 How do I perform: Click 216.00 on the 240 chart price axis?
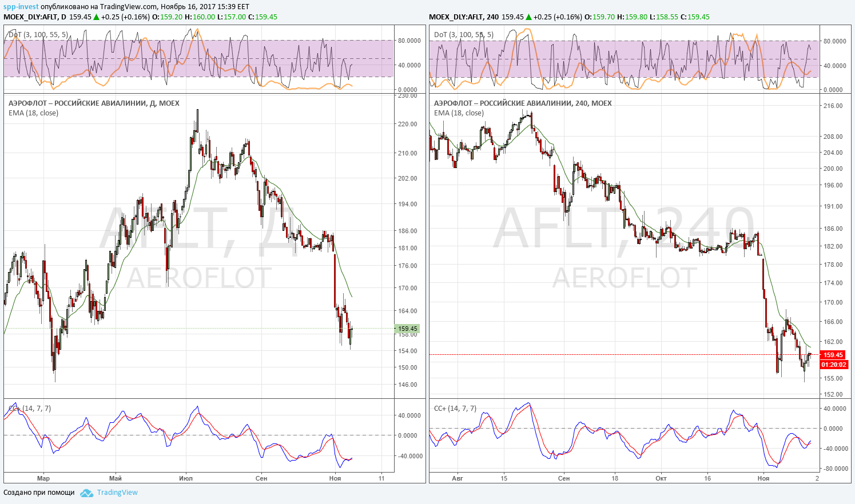pyautogui.click(x=833, y=106)
